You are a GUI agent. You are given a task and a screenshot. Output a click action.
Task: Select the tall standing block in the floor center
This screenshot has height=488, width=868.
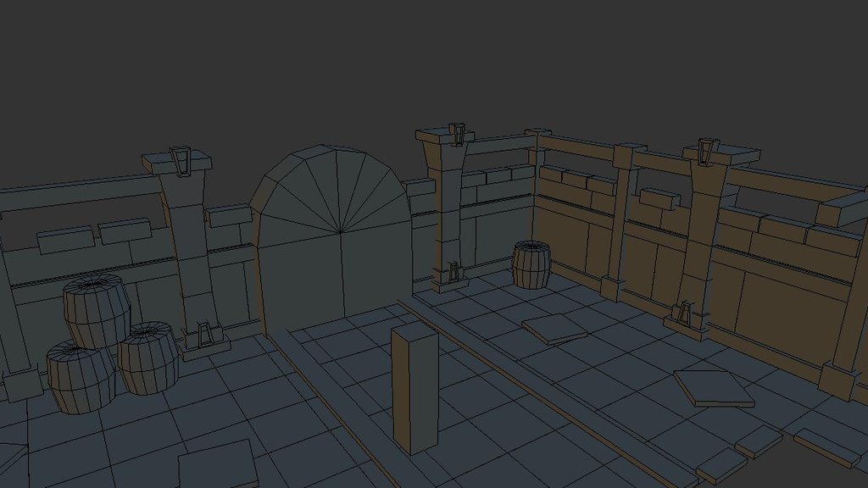415,389
